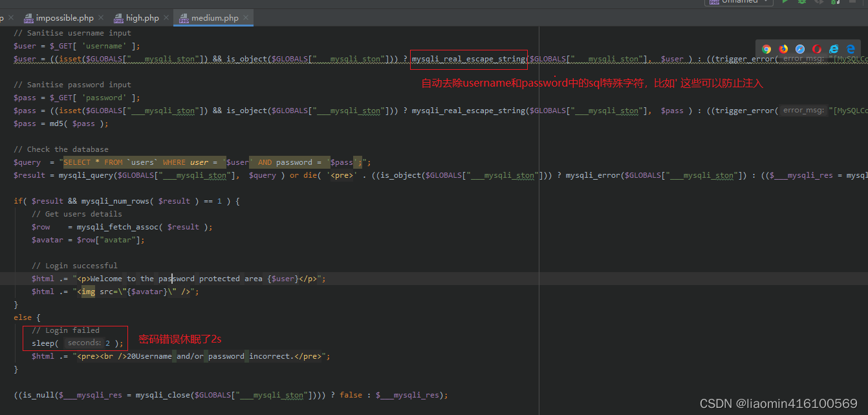
Task: Click the '// Login failed' comment
Action: coord(65,330)
